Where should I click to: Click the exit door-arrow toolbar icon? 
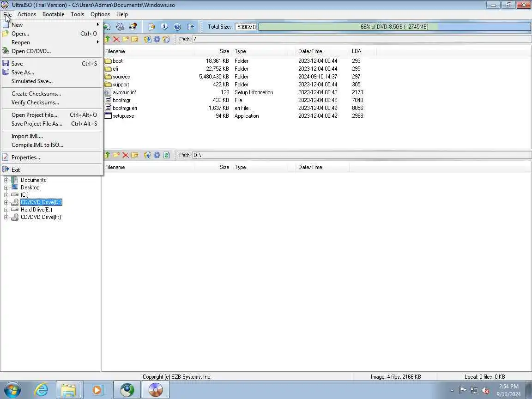(x=190, y=27)
